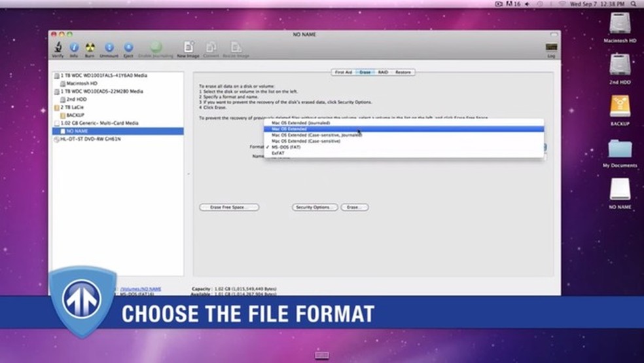Open Security Options button
Screen dimensions: 644x363
[x=315, y=207]
